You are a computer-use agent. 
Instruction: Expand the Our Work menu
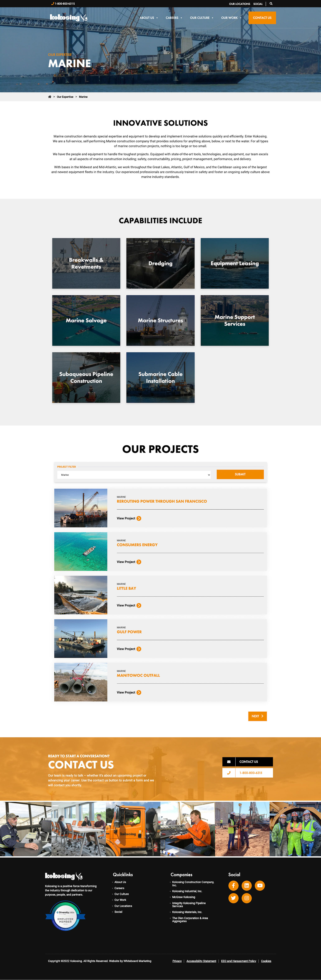231,18
